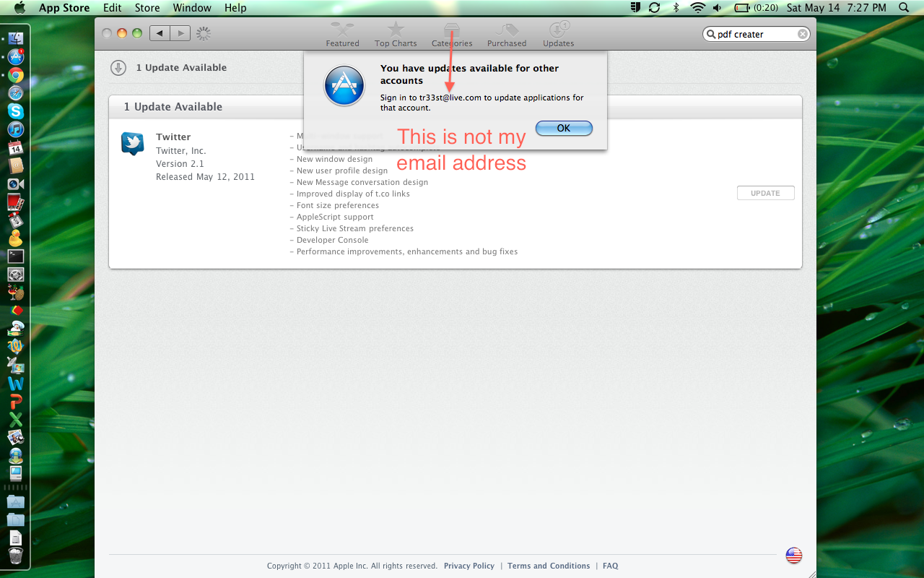Open the Apple menu
This screenshot has height=578, width=924.
pyautogui.click(x=19, y=8)
